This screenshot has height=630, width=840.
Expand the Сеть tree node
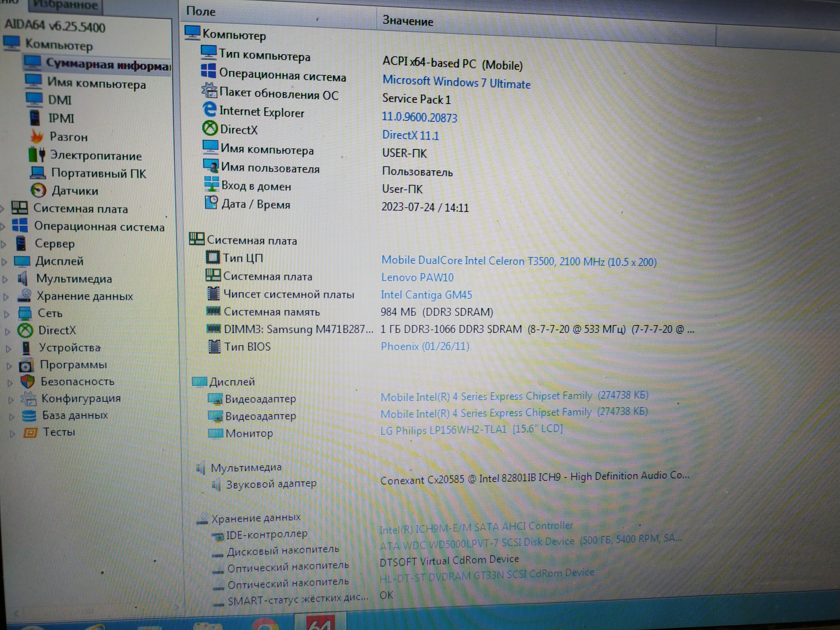[x=6, y=314]
